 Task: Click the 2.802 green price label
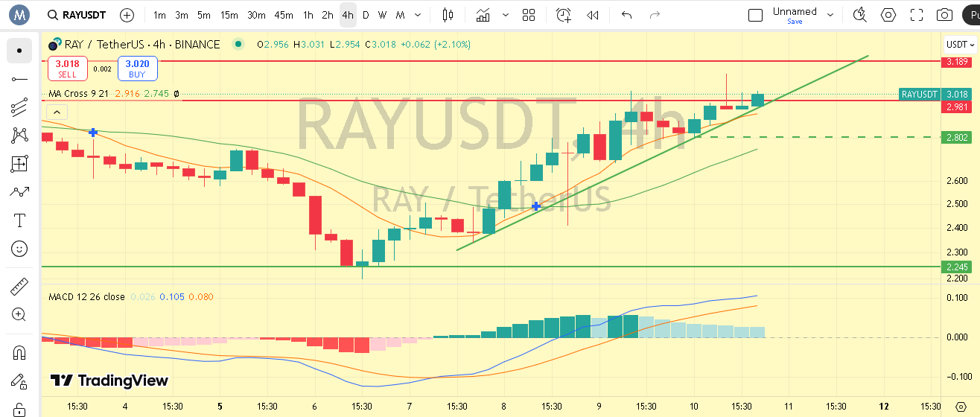click(957, 137)
